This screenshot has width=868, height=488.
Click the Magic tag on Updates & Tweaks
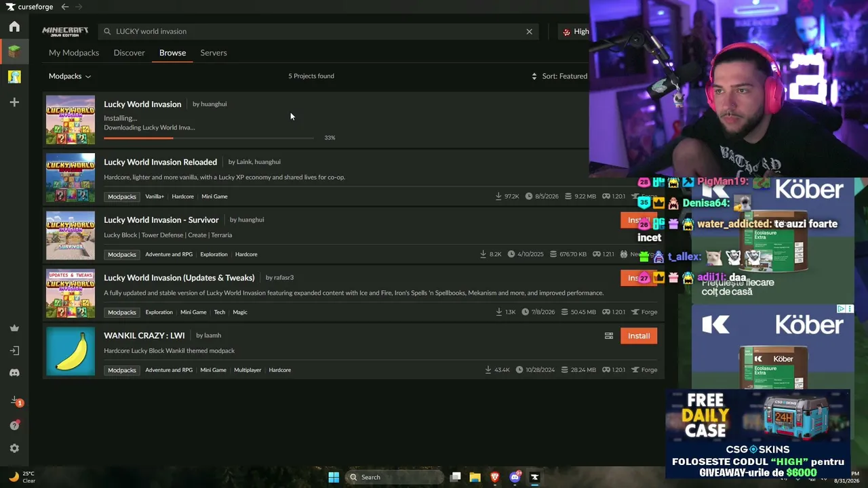[240, 312]
